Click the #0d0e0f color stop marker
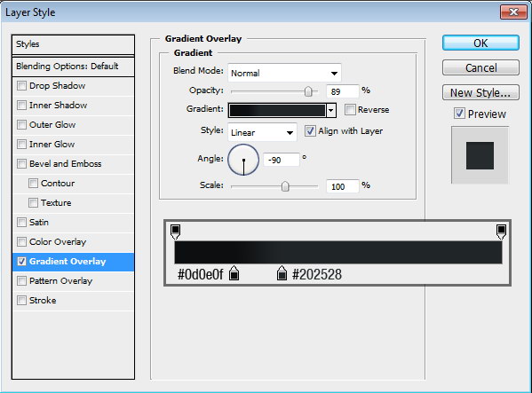532x393 pixels. pyautogui.click(x=234, y=273)
